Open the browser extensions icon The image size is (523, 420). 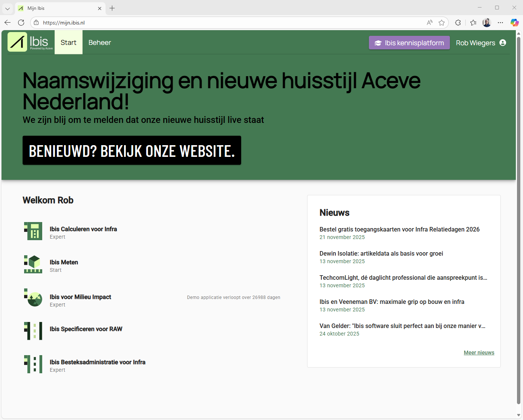point(458,23)
